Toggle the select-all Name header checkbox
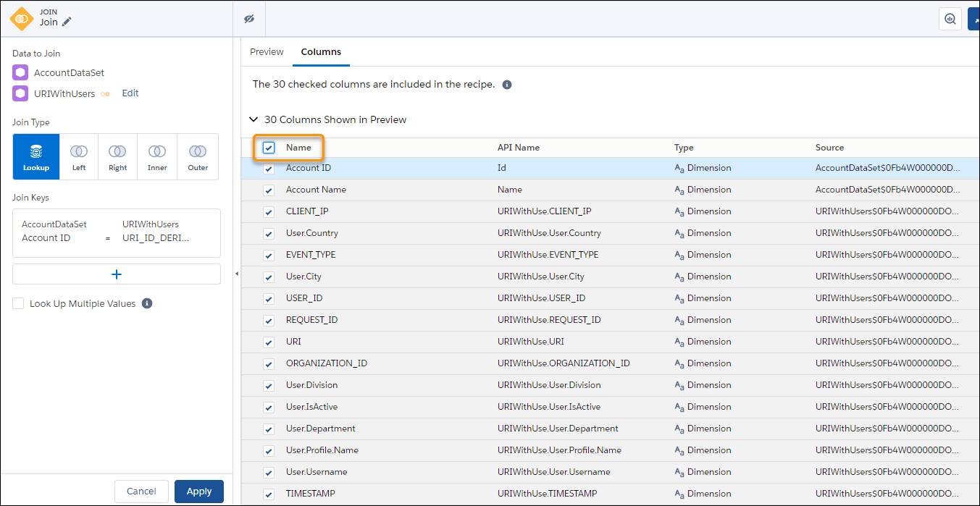 click(269, 148)
